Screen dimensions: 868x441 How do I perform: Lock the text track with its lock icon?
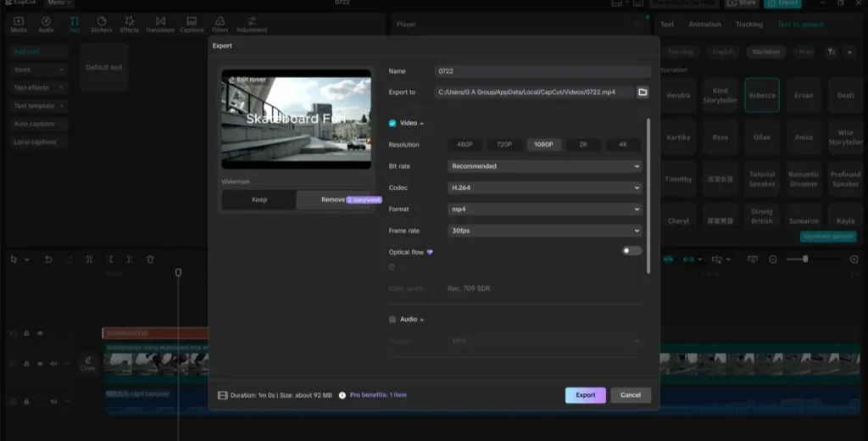click(26, 333)
